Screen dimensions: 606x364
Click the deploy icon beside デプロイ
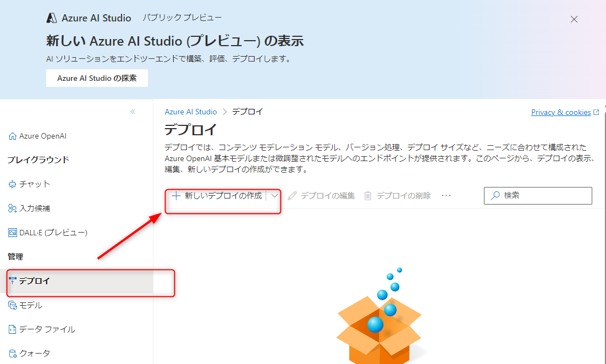[12, 280]
